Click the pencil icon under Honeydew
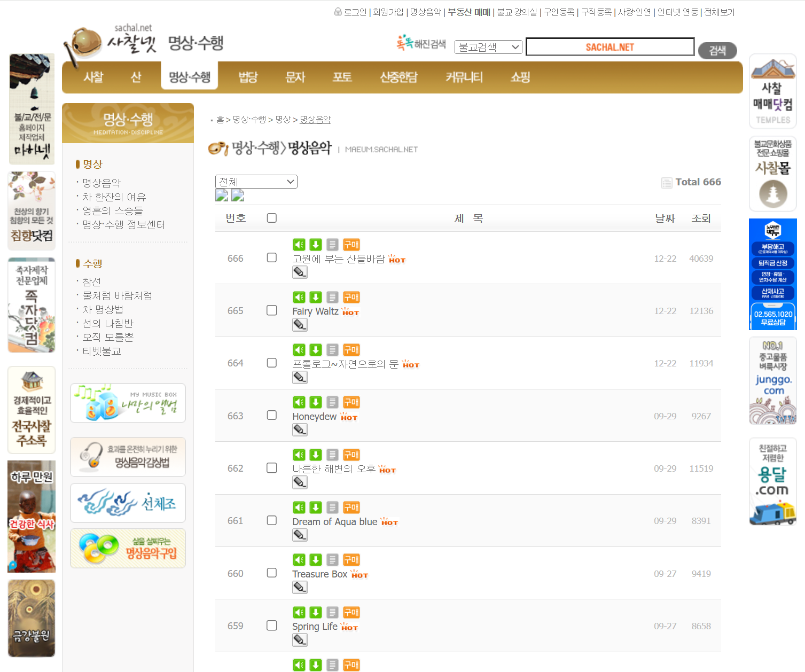The image size is (805, 672). tap(300, 430)
